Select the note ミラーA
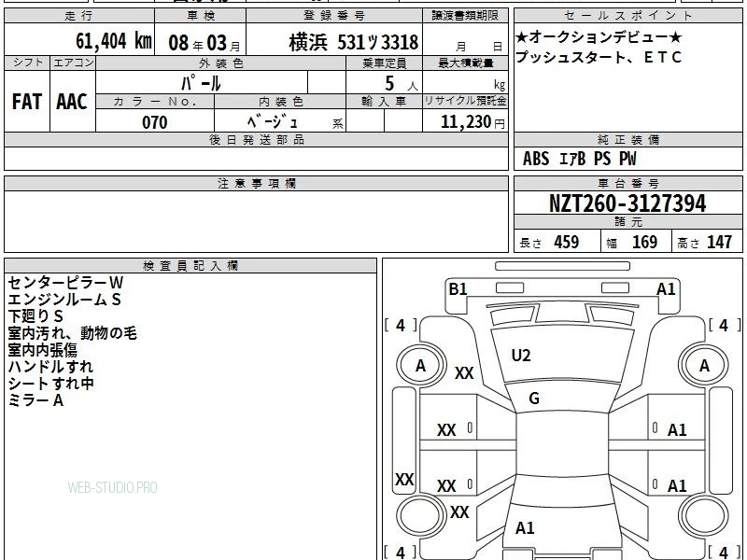The image size is (747, 560). click(35, 400)
